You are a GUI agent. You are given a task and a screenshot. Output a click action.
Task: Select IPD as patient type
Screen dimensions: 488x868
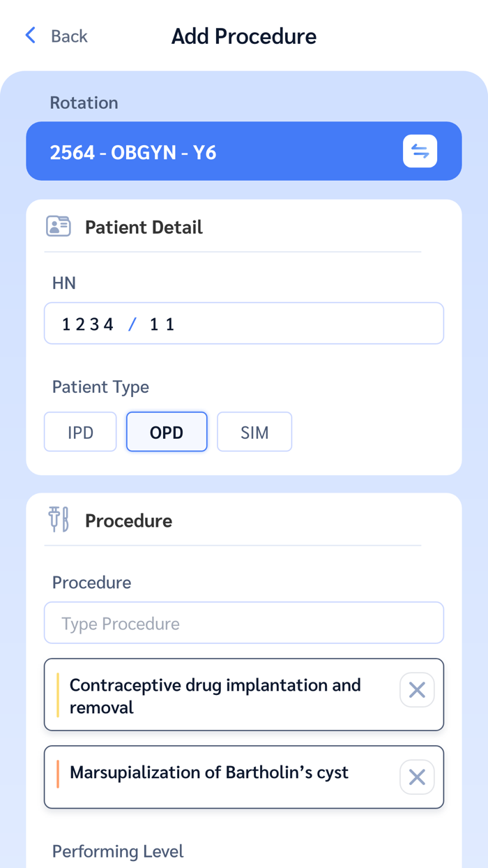pyautogui.click(x=79, y=431)
